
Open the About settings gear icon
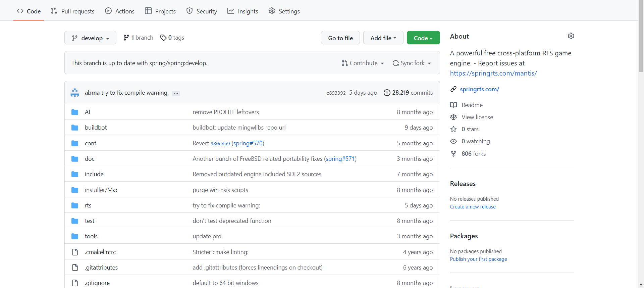coord(571,36)
